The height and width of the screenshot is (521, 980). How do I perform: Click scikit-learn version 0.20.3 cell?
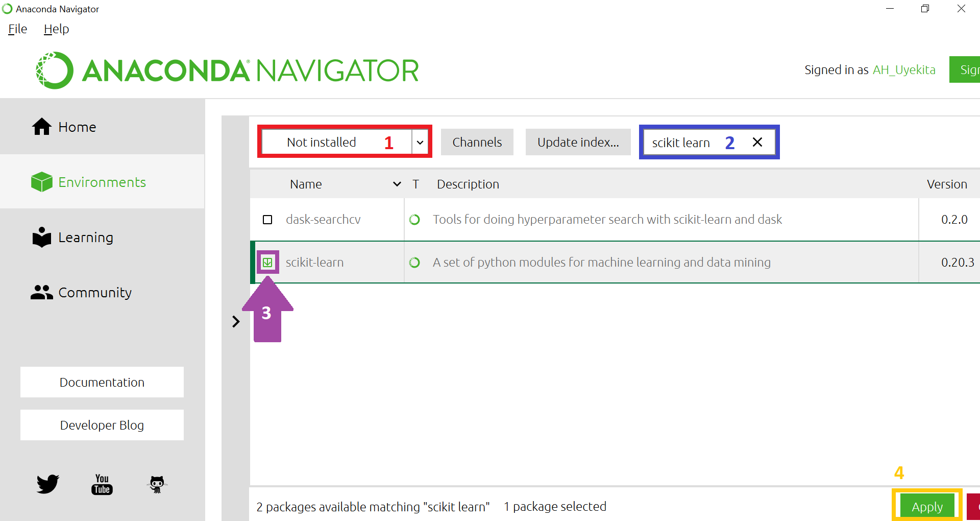958,263
